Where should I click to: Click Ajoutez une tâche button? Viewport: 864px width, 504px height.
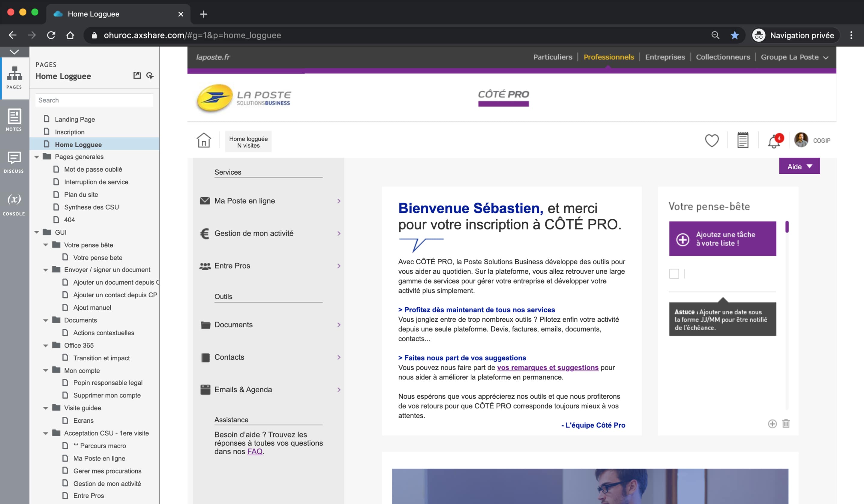coord(722,238)
